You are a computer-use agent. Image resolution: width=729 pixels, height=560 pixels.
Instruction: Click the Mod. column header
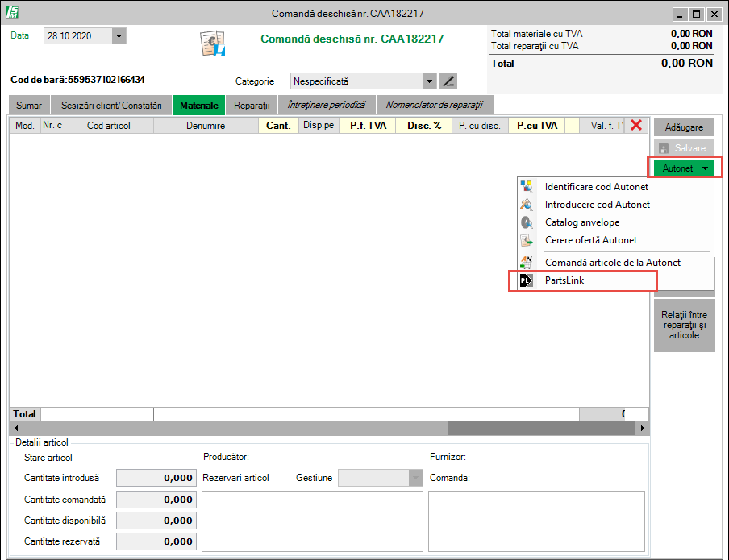[x=25, y=126]
